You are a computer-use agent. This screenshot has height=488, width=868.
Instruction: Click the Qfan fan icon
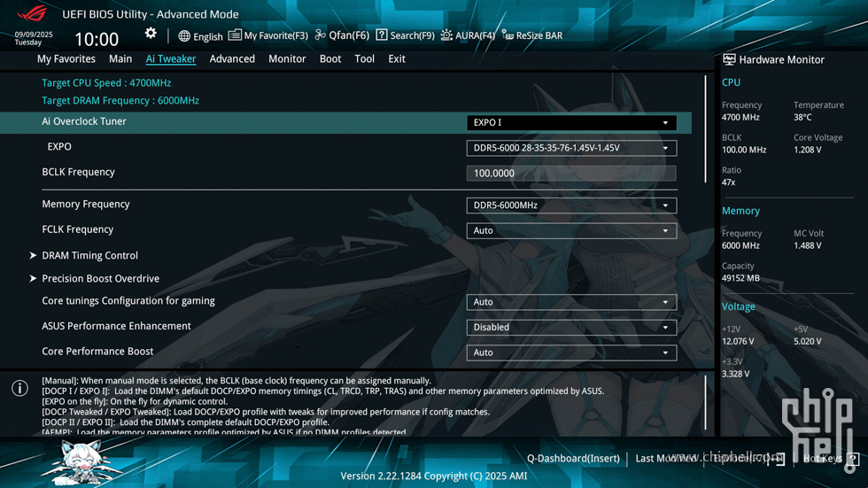pyautogui.click(x=320, y=35)
